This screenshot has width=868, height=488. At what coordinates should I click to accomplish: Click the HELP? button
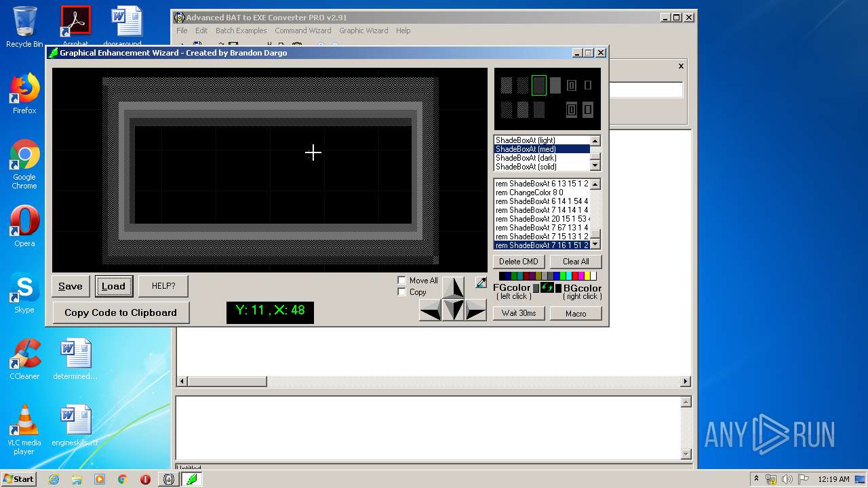163,286
